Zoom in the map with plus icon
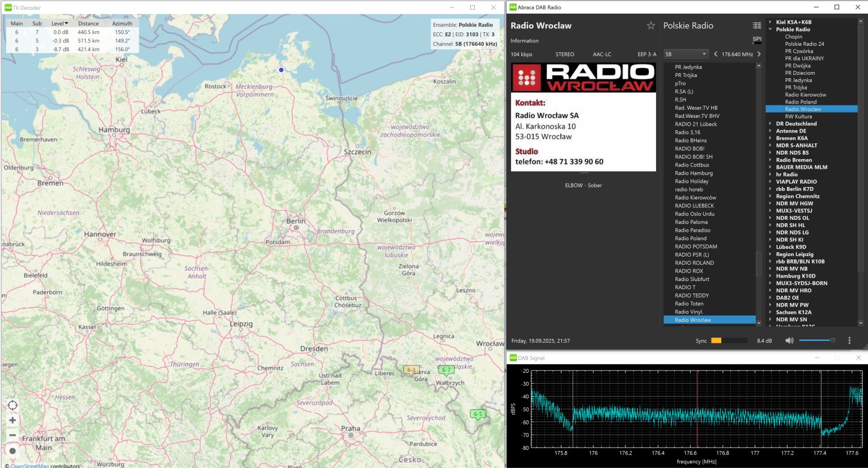 tap(12, 420)
